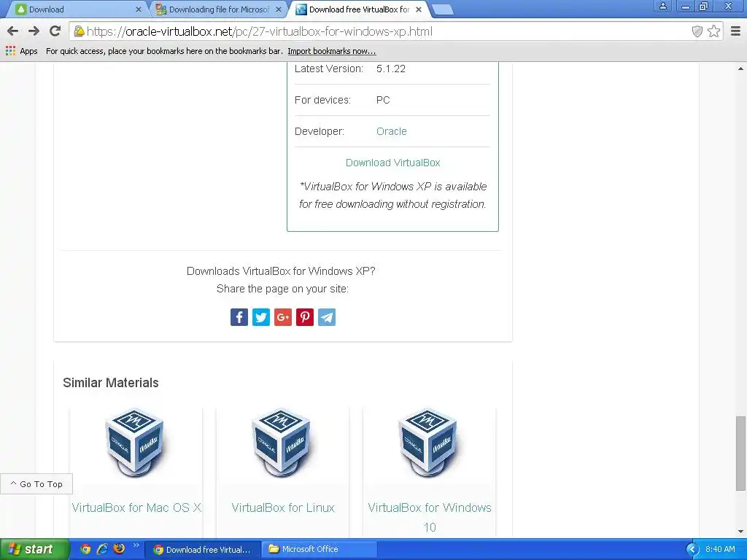Click the vertical scrollbar thumb
This screenshot has height=560, width=747.
[741, 454]
